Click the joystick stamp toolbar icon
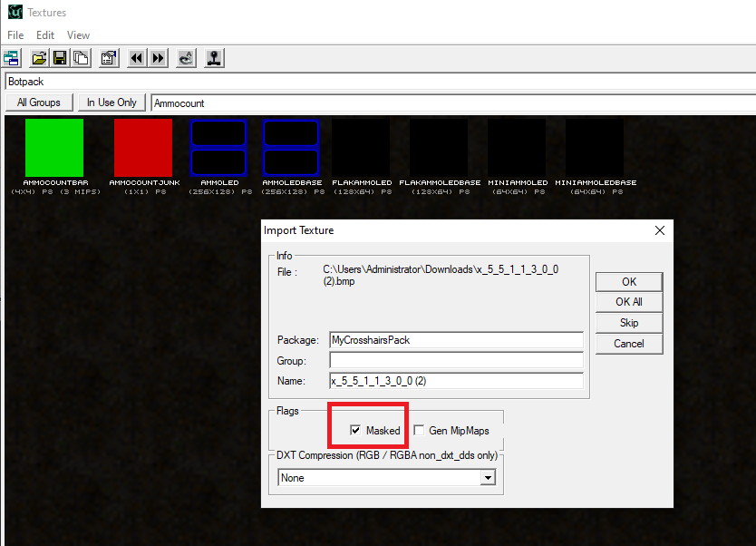The width and height of the screenshot is (756, 546). pyautogui.click(x=214, y=58)
